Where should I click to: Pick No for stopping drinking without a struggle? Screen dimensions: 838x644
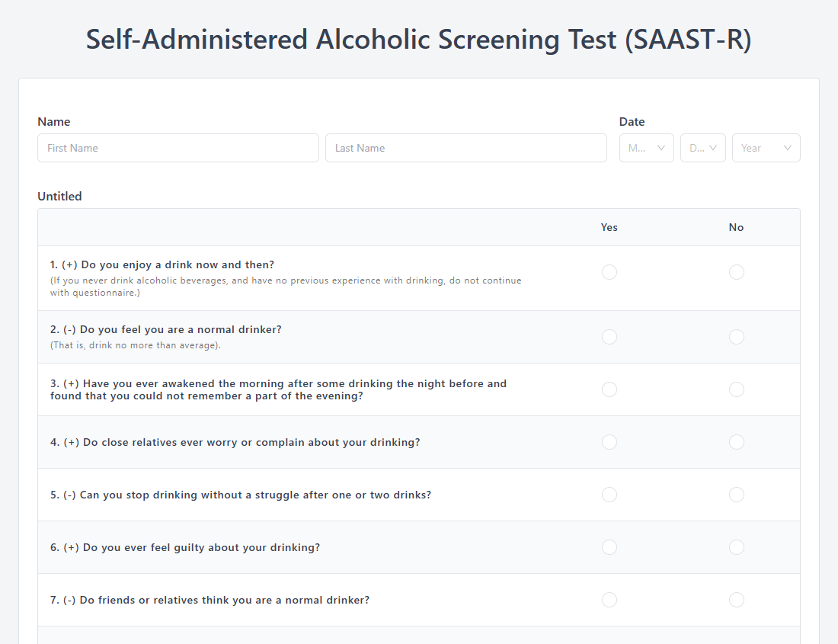point(736,495)
